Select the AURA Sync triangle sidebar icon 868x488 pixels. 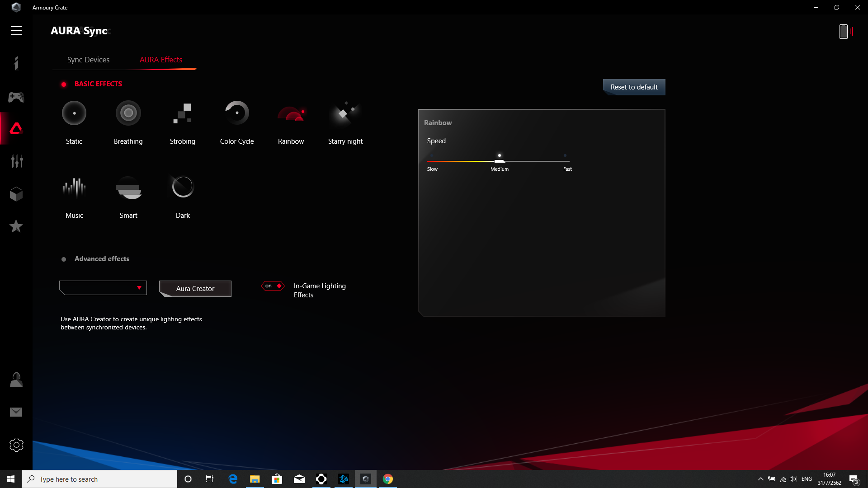click(x=16, y=129)
